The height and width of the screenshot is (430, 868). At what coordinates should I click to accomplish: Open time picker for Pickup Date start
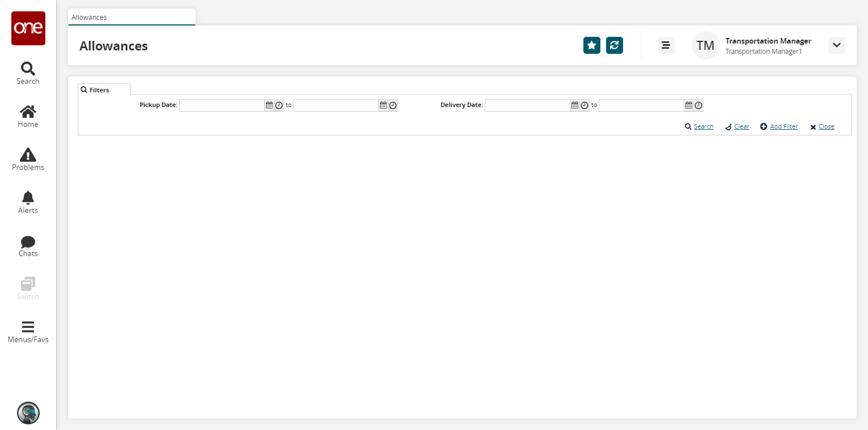pos(279,105)
